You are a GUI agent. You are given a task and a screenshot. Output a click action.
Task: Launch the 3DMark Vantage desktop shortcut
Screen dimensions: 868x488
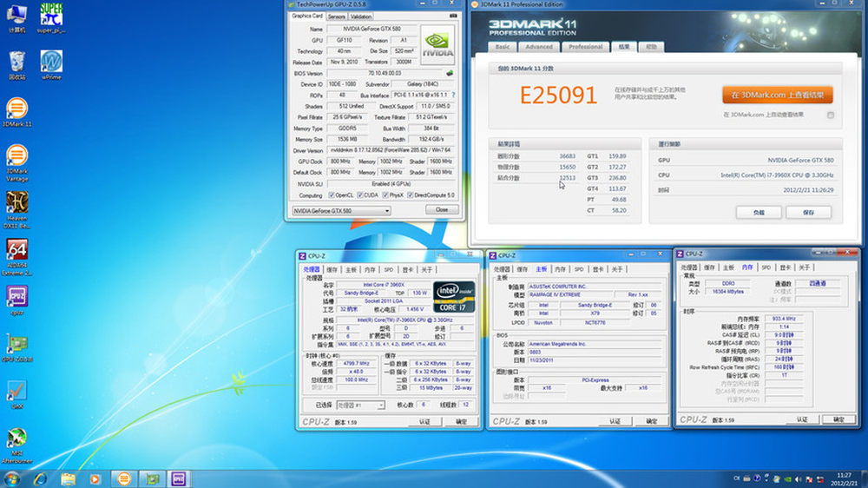pyautogui.click(x=16, y=162)
